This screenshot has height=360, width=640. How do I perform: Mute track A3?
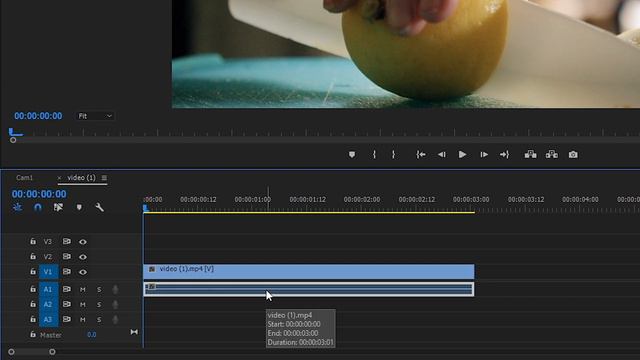83,320
